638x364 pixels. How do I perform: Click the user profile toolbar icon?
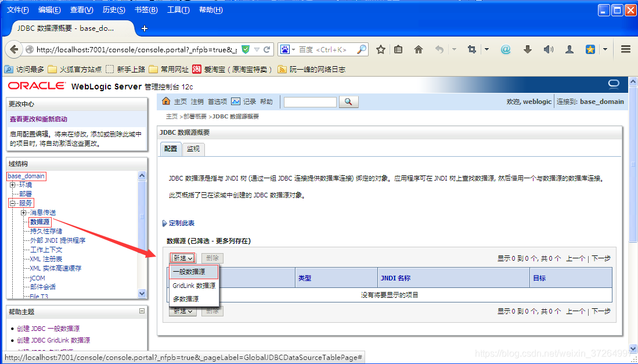tap(569, 49)
